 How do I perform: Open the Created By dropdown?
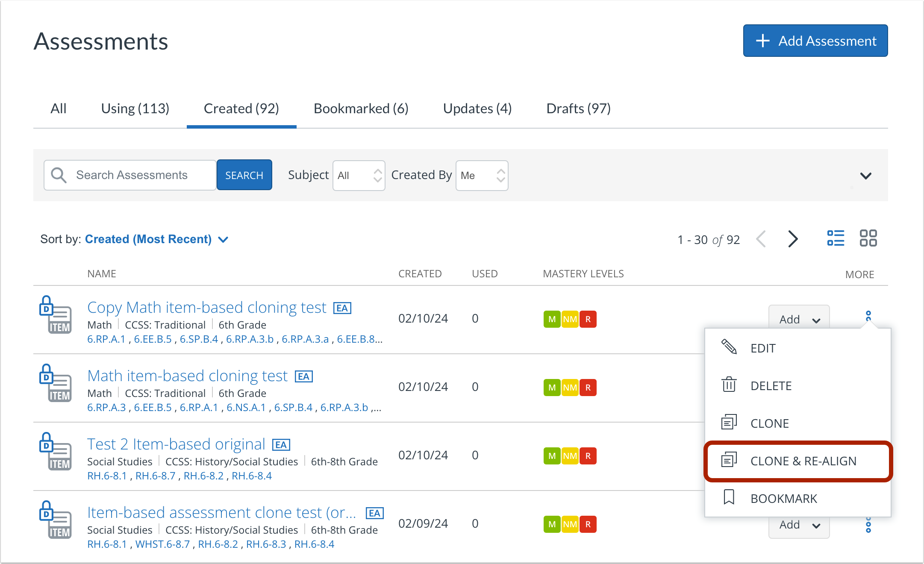(482, 176)
